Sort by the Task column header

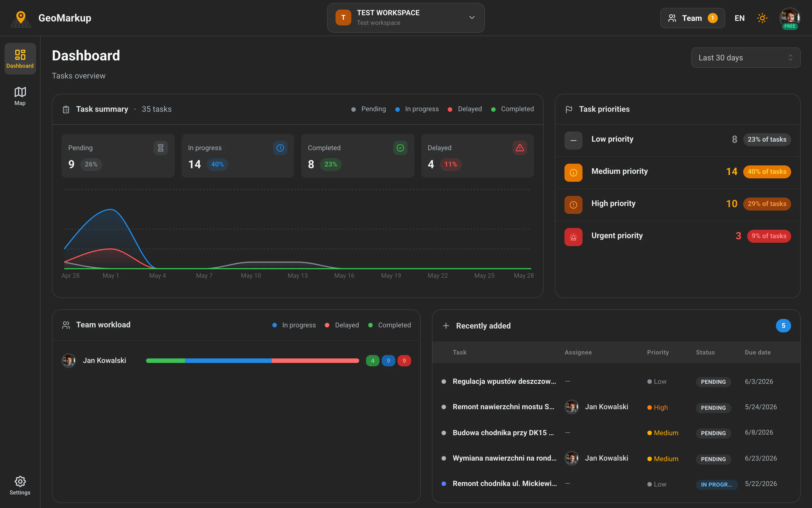point(459,352)
